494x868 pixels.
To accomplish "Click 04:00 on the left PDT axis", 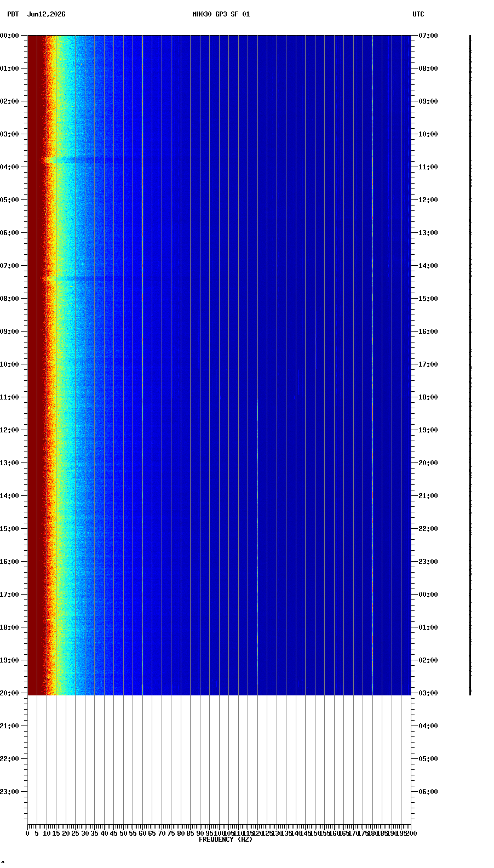I will point(9,167).
